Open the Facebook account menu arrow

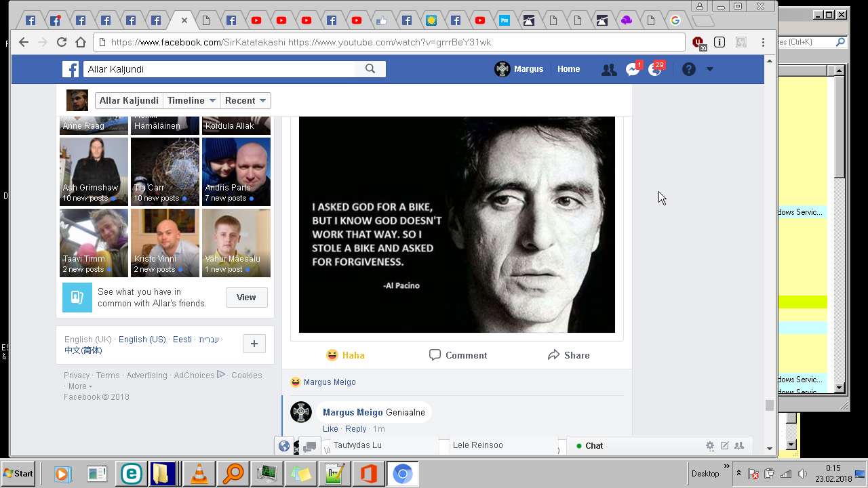coord(710,69)
